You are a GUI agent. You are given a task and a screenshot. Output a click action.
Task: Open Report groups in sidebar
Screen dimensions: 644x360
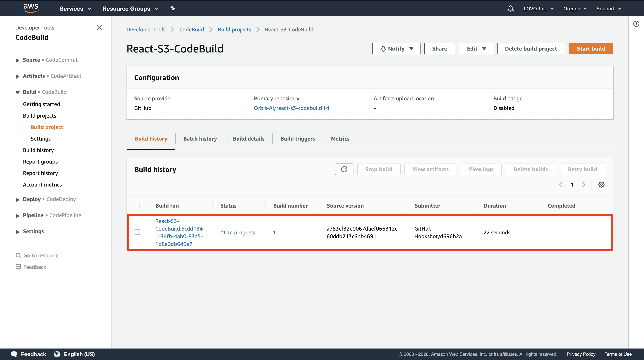40,161
